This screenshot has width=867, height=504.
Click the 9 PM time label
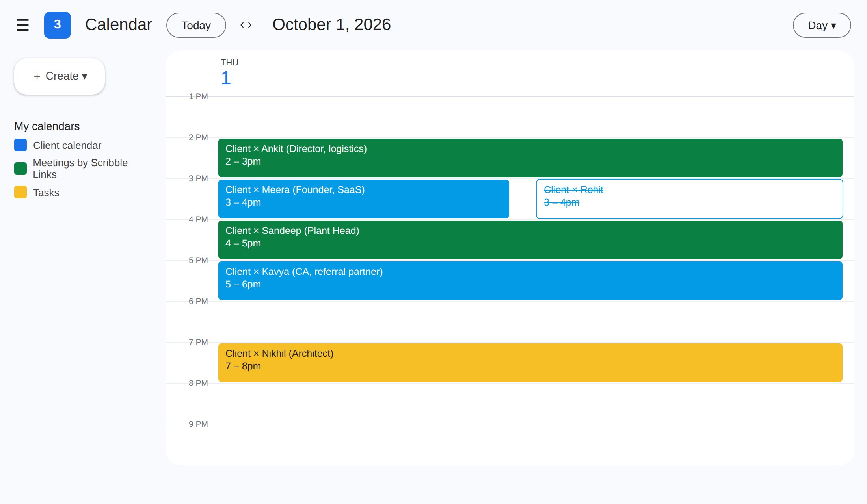click(x=198, y=424)
